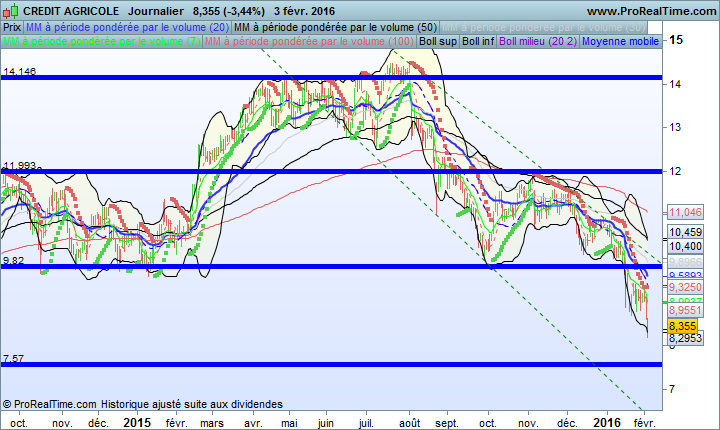Click the 9,82 horizontal level label
Screen dimensions: 720x430
(x=13, y=260)
